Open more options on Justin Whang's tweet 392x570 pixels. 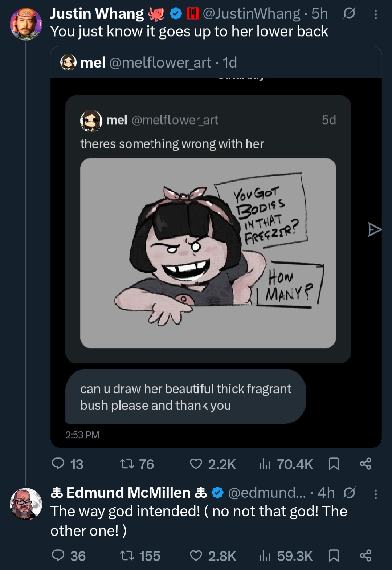pos(376,15)
